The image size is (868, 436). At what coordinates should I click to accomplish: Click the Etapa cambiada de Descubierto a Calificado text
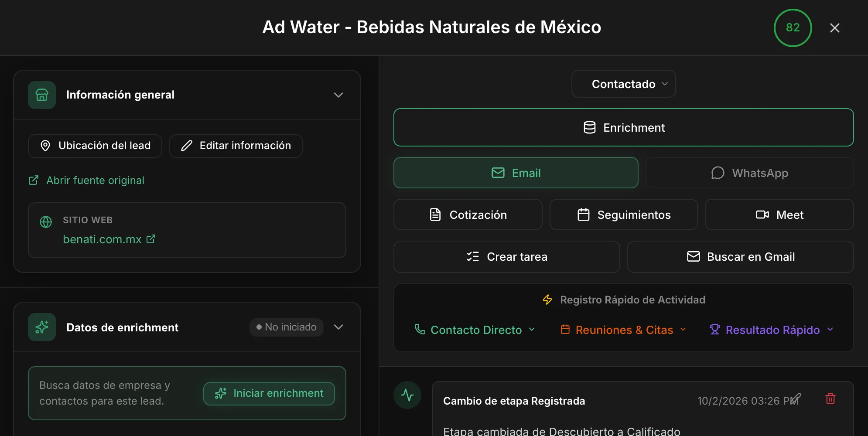pyautogui.click(x=562, y=431)
